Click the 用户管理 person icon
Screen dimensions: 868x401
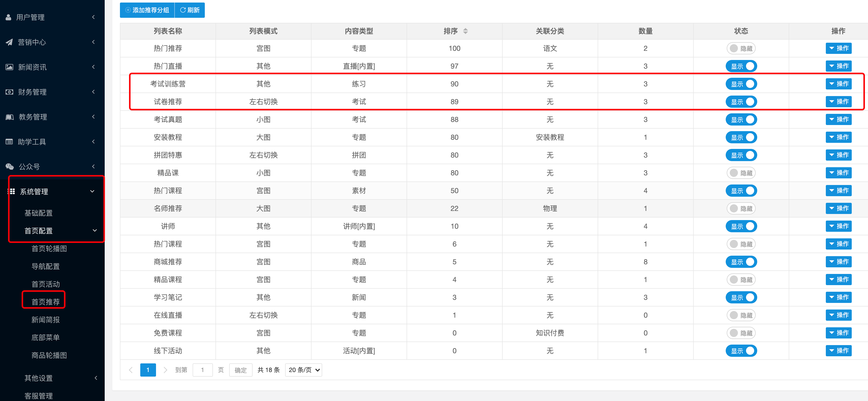[9, 17]
